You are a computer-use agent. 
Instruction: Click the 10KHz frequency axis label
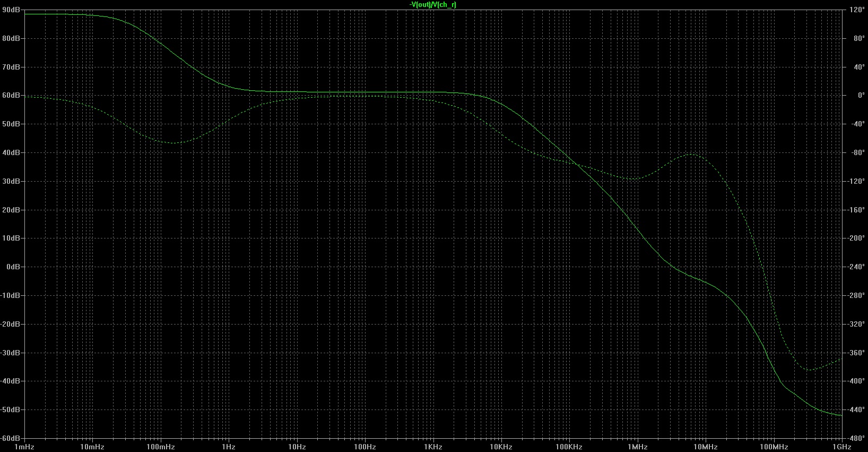point(501,447)
